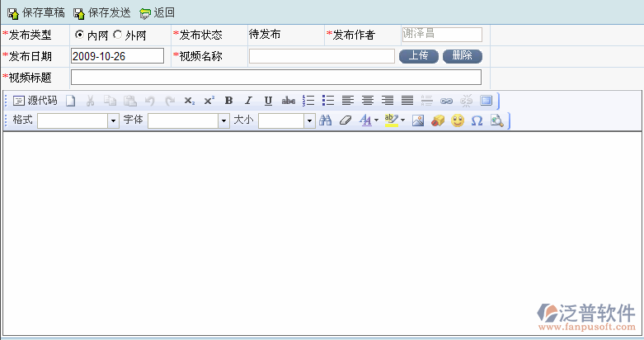
Task: Insert a smiley emoticon
Action: [457, 120]
